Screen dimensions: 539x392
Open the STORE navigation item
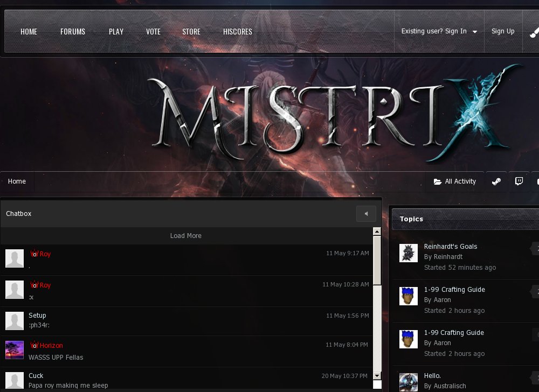pos(191,32)
